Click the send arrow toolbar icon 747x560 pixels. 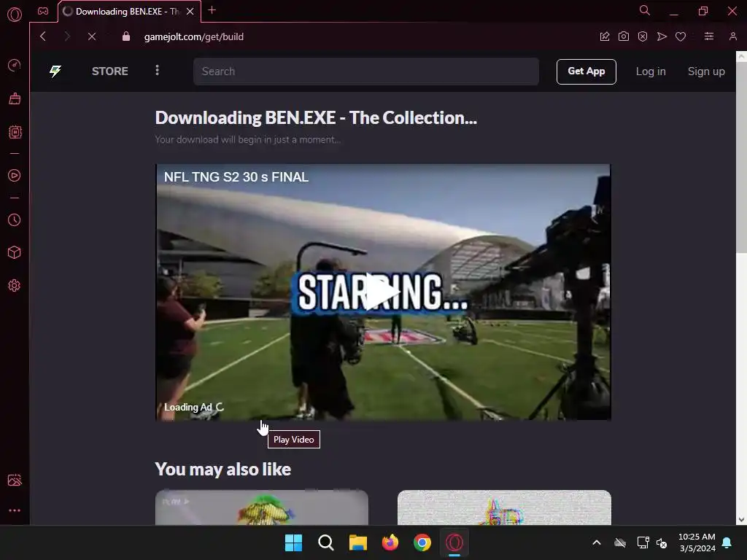pos(662,36)
